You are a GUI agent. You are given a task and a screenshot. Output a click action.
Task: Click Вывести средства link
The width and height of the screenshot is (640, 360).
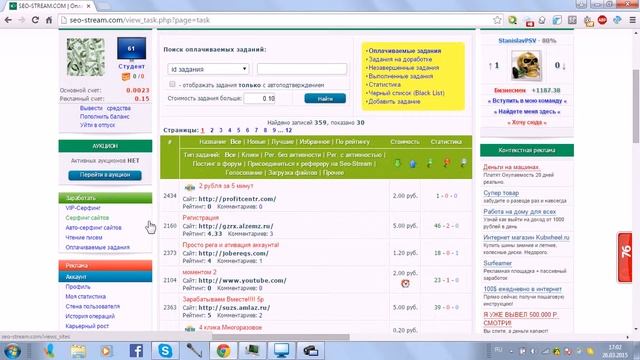click(105, 108)
